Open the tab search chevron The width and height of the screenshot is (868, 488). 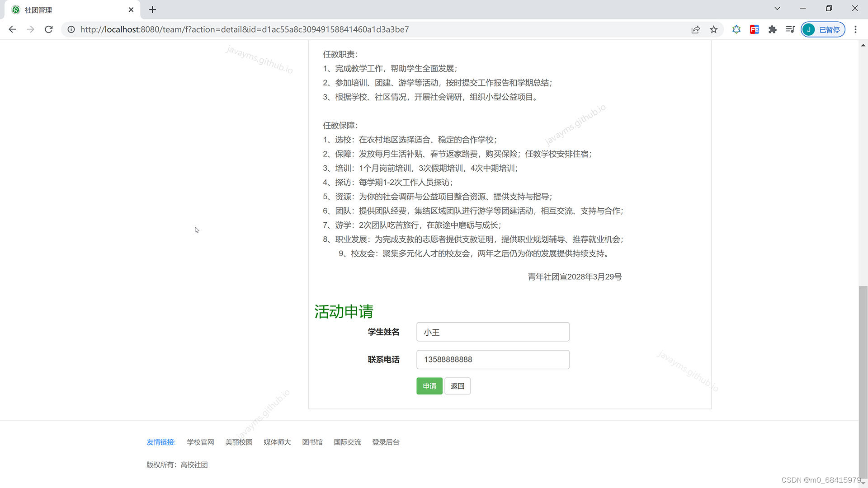point(777,9)
